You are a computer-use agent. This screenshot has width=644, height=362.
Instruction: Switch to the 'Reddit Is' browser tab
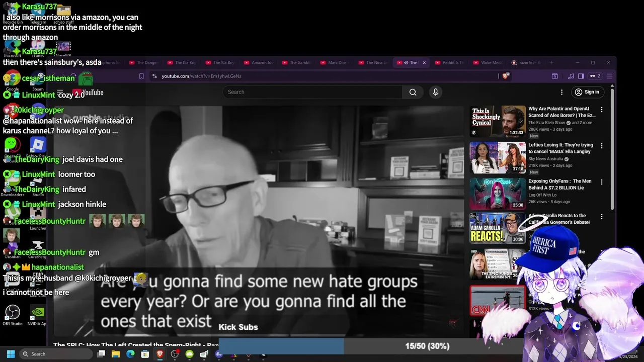449,63
